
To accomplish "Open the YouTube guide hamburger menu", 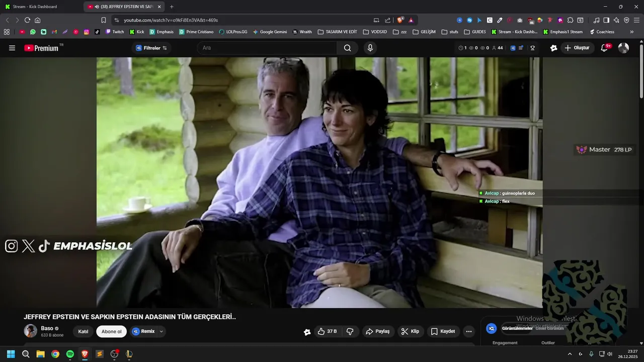I will click(12, 48).
